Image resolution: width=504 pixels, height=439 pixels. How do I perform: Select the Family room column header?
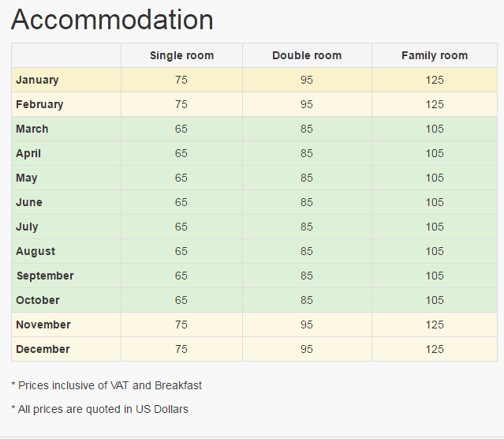point(434,55)
